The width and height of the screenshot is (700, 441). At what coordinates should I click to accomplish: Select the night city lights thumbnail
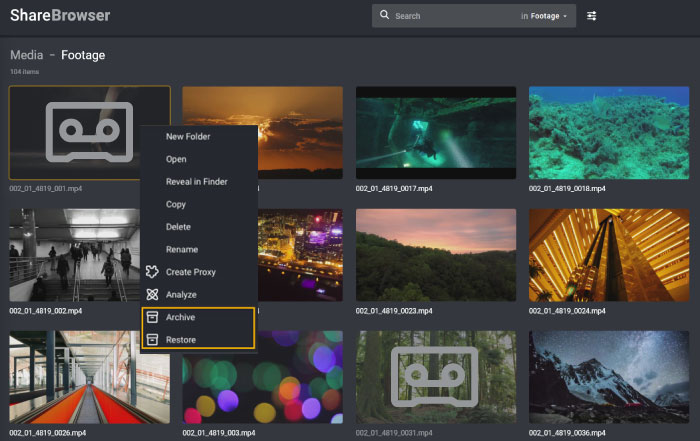point(300,255)
